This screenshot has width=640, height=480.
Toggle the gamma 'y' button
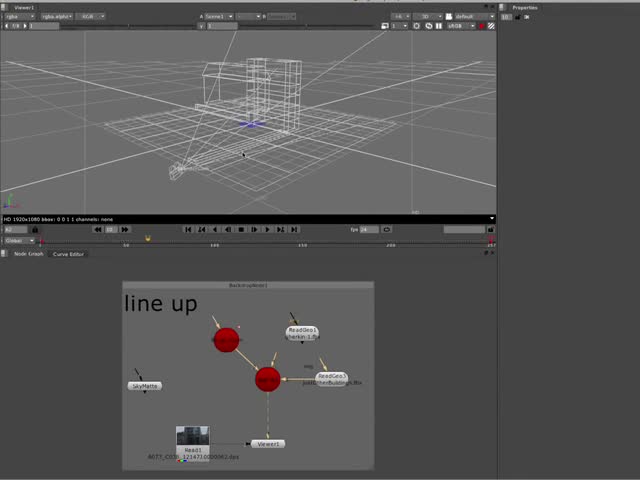(x=201, y=26)
